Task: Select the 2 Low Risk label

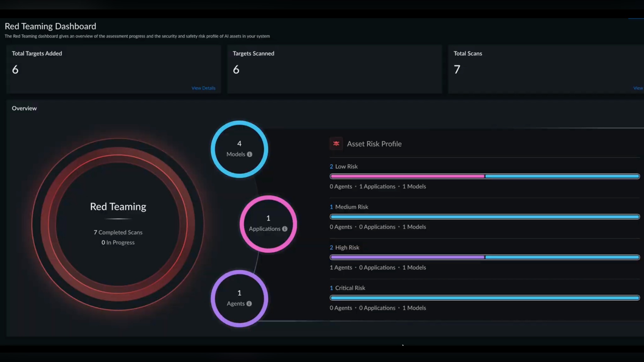Action: pyautogui.click(x=344, y=167)
